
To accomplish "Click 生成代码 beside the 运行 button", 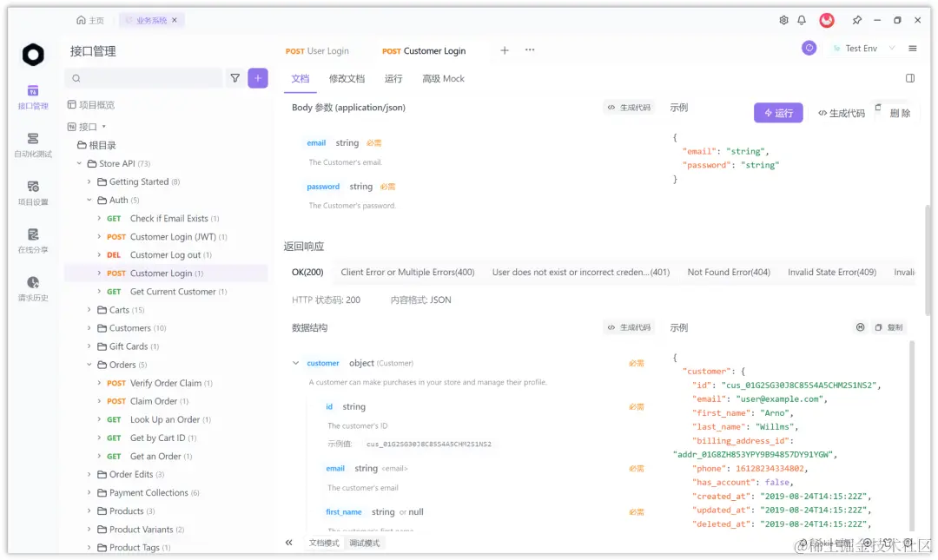I will click(x=842, y=113).
